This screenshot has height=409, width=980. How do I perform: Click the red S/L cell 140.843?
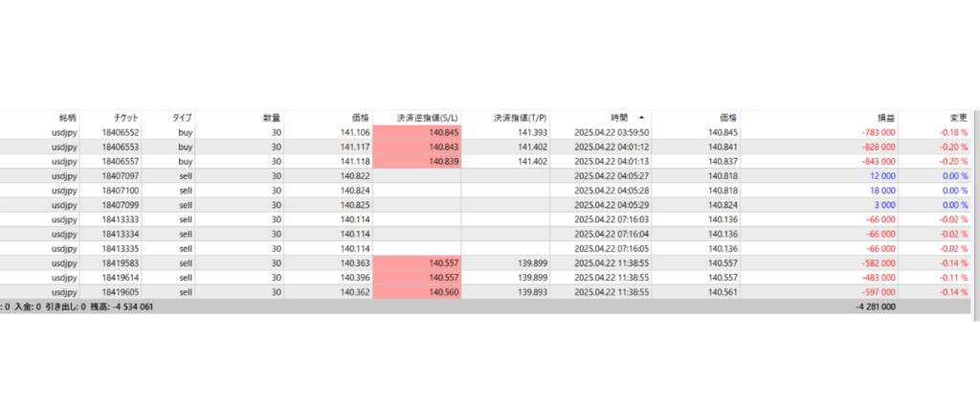pyautogui.click(x=417, y=147)
